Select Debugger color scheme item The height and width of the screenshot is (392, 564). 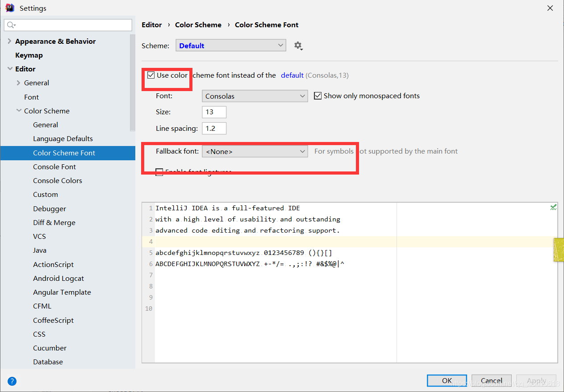(50, 209)
